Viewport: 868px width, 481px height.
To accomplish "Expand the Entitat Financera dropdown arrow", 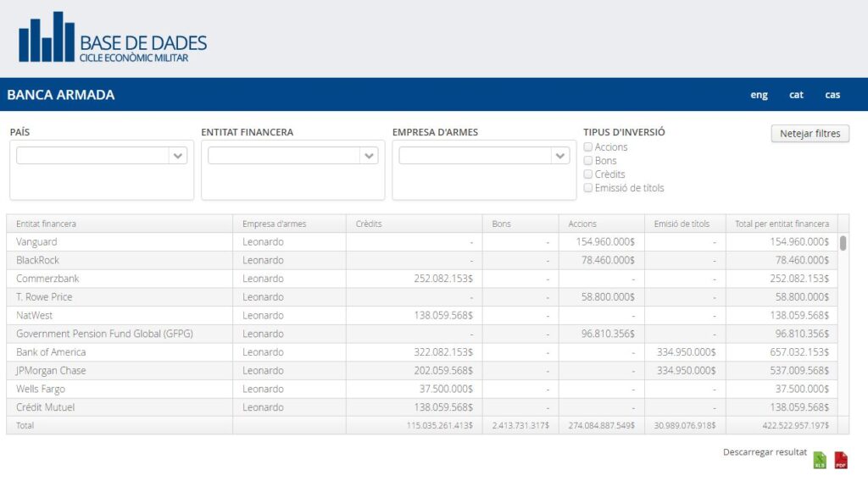I will 370,155.
